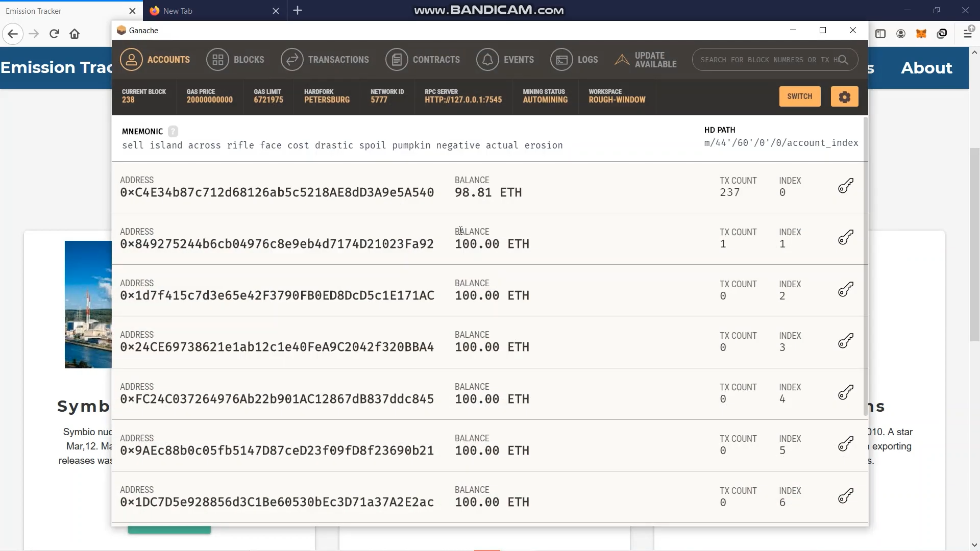Show private key for index 0 account
This screenshot has height=551, width=980.
[845, 186]
